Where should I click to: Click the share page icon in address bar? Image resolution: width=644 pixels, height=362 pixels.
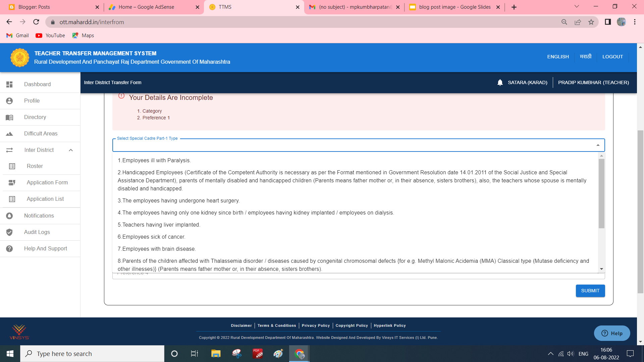[x=578, y=22]
